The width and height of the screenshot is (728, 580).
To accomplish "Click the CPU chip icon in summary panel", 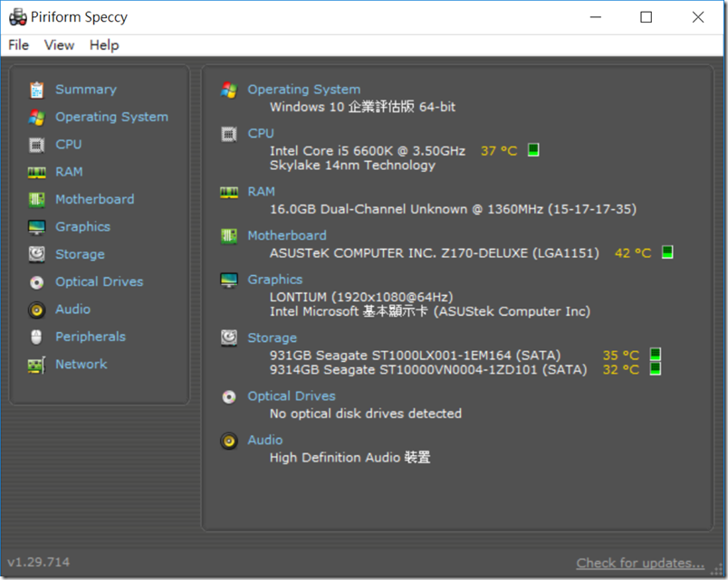I will pyautogui.click(x=229, y=134).
